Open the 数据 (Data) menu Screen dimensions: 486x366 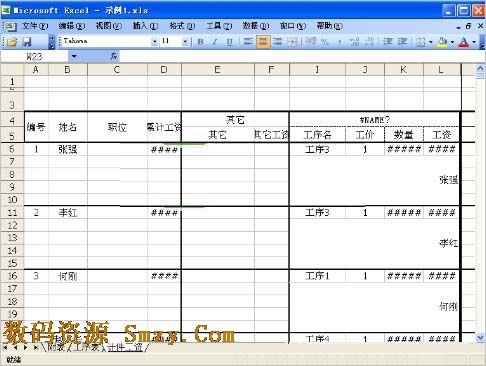[x=256, y=26]
